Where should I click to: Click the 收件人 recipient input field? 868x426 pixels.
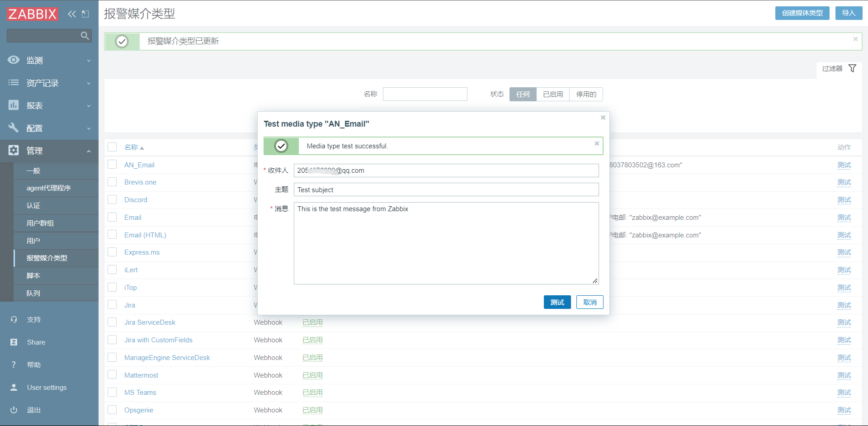click(x=446, y=170)
